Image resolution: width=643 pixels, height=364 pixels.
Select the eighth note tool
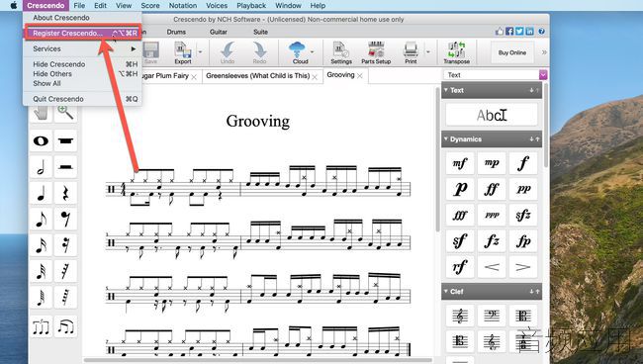[x=41, y=220]
